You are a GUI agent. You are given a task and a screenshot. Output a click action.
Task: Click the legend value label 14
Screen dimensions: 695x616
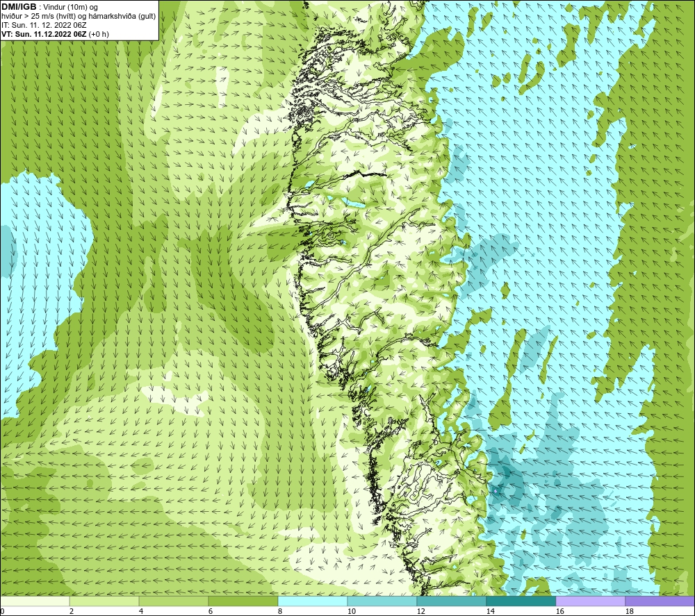(490, 612)
